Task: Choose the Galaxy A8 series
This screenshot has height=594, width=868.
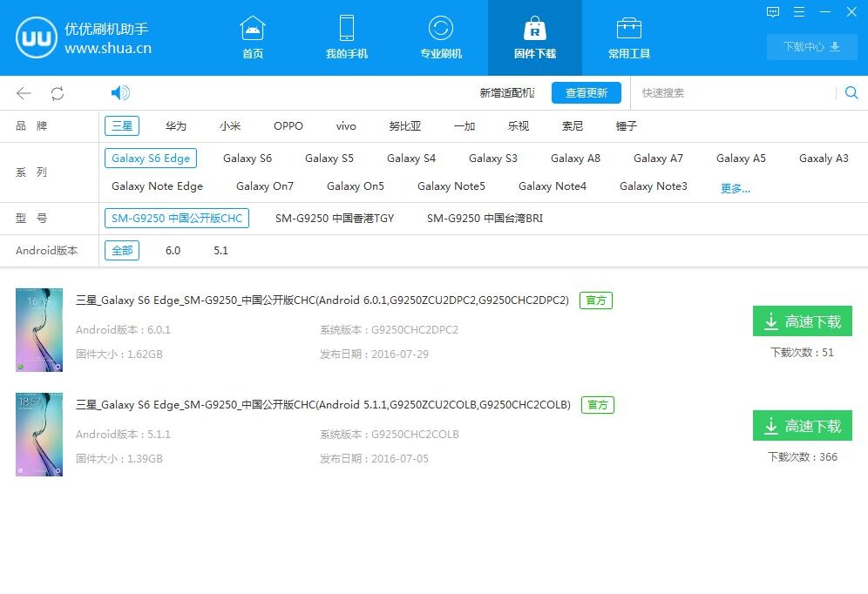Action: [576, 159]
